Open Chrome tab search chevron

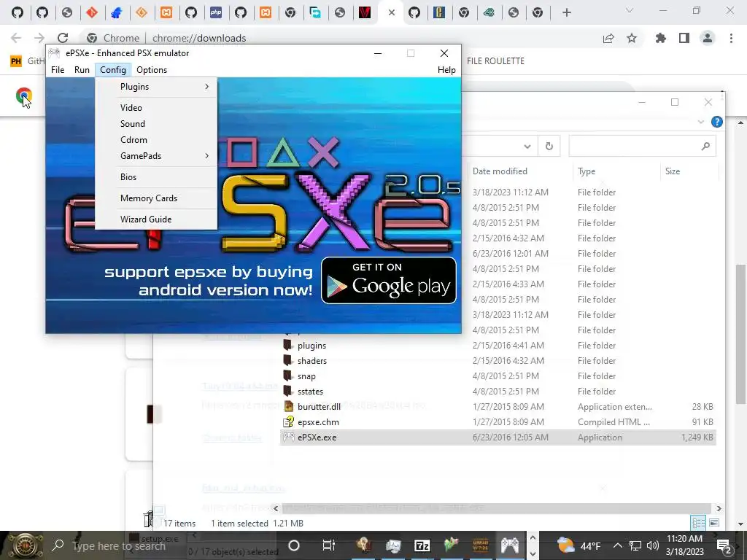[x=630, y=10]
